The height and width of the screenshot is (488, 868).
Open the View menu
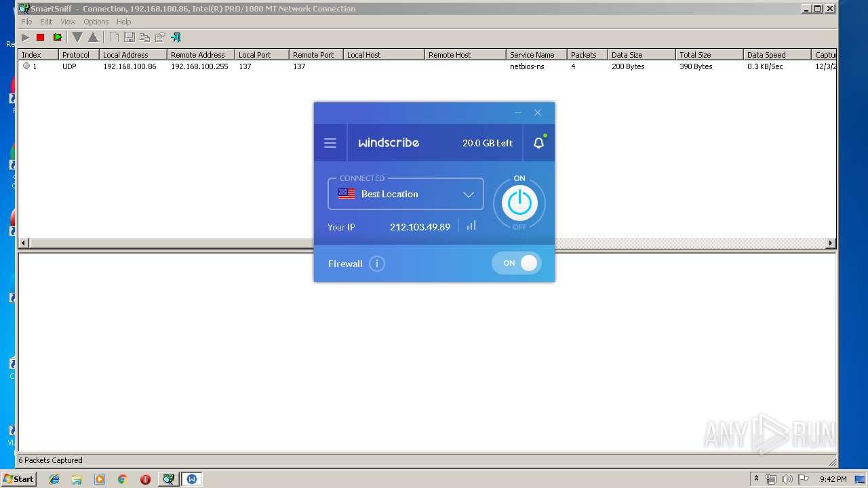[68, 22]
